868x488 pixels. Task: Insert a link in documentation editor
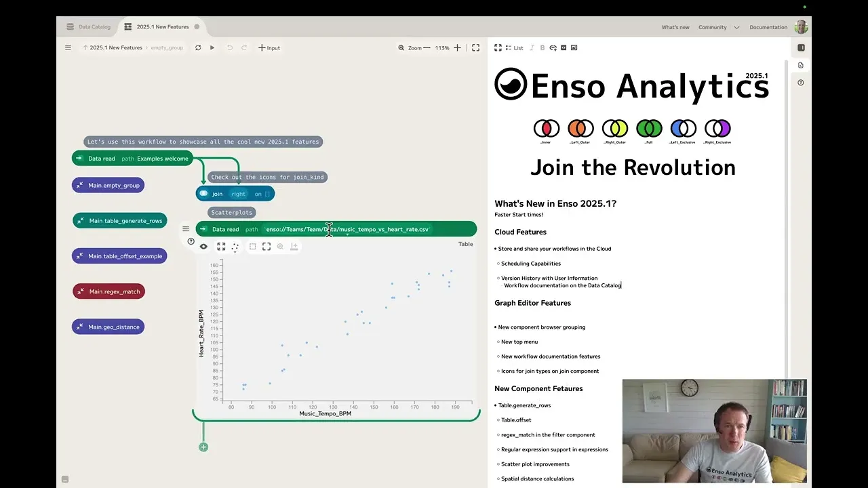pos(553,47)
